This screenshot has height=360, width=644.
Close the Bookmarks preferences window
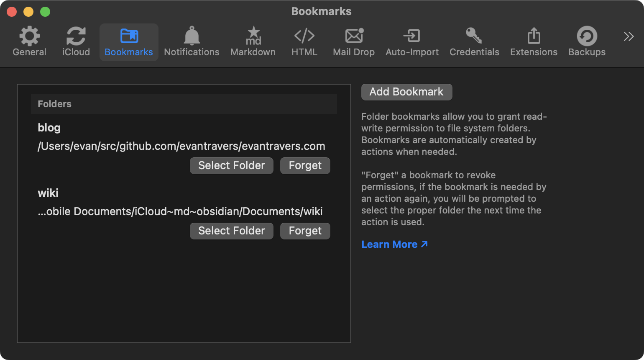(12, 12)
